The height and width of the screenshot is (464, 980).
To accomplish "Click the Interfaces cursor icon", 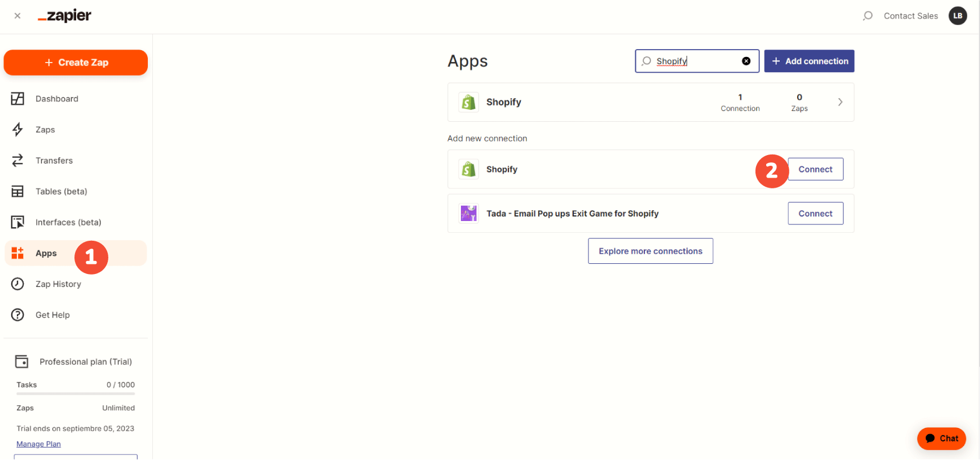I will pos(17,222).
